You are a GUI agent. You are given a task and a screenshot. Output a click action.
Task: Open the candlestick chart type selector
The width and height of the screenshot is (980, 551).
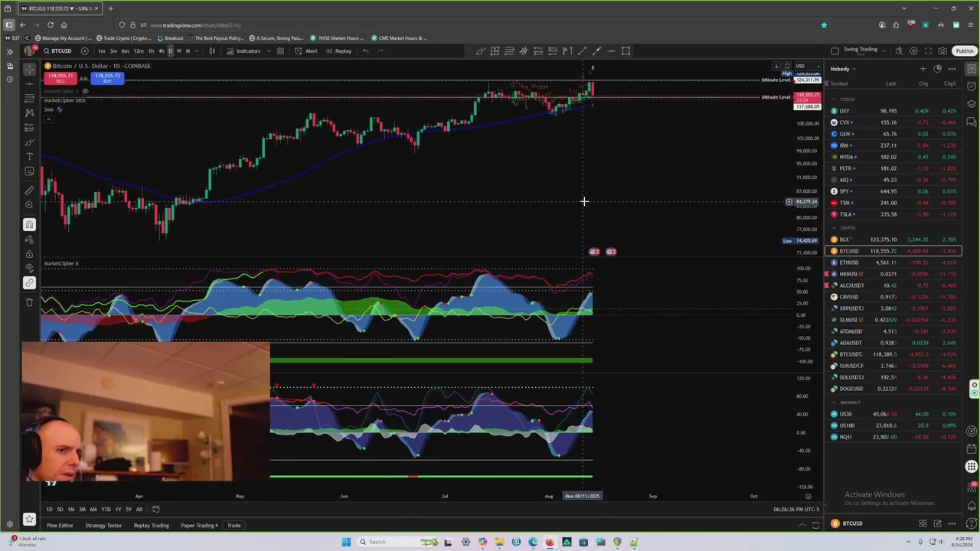(212, 51)
